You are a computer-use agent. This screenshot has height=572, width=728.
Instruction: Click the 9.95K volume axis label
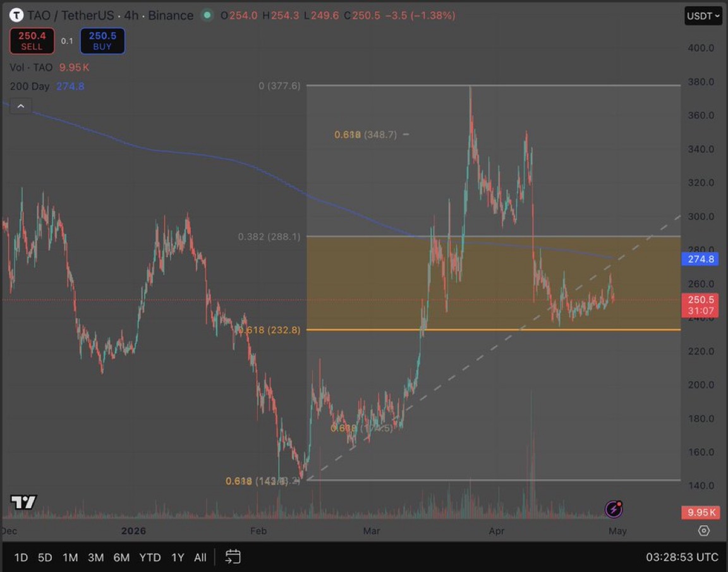[x=700, y=512]
